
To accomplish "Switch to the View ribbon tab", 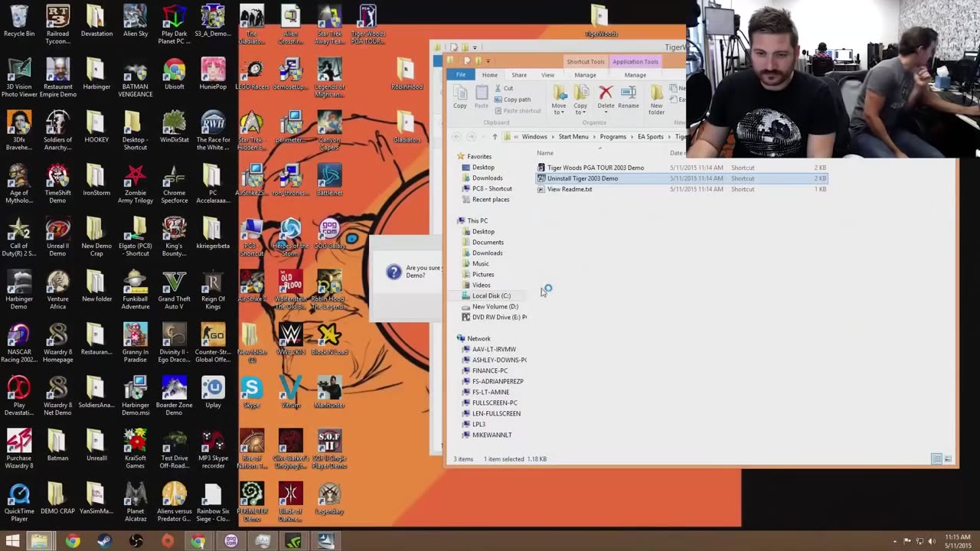I will click(x=547, y=75).
